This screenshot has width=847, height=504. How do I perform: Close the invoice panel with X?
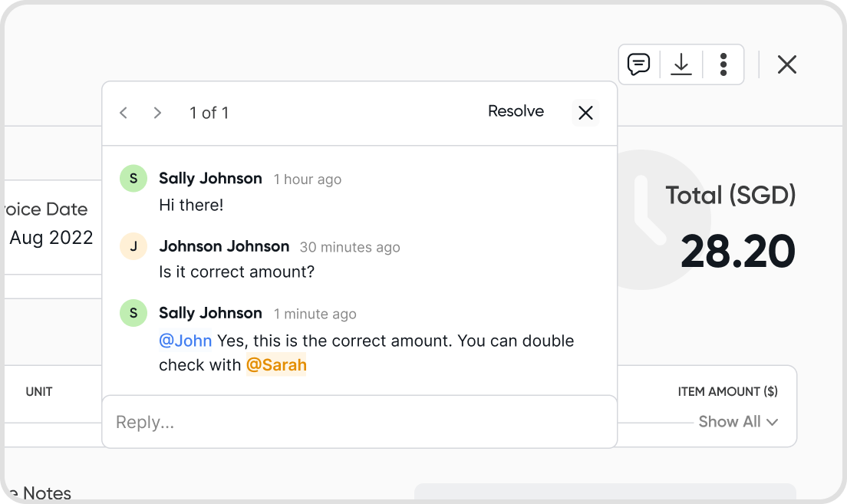coord(787,64)
